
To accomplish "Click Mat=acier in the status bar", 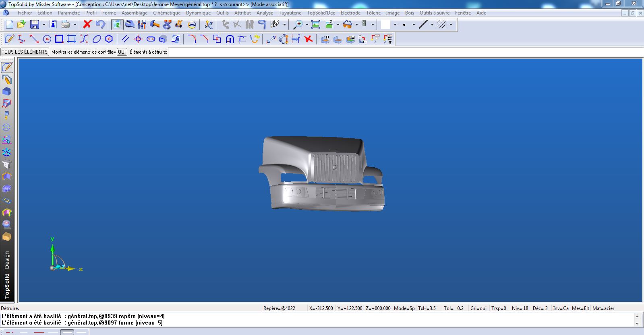I will pyautogui.click(x=603, y=308).
